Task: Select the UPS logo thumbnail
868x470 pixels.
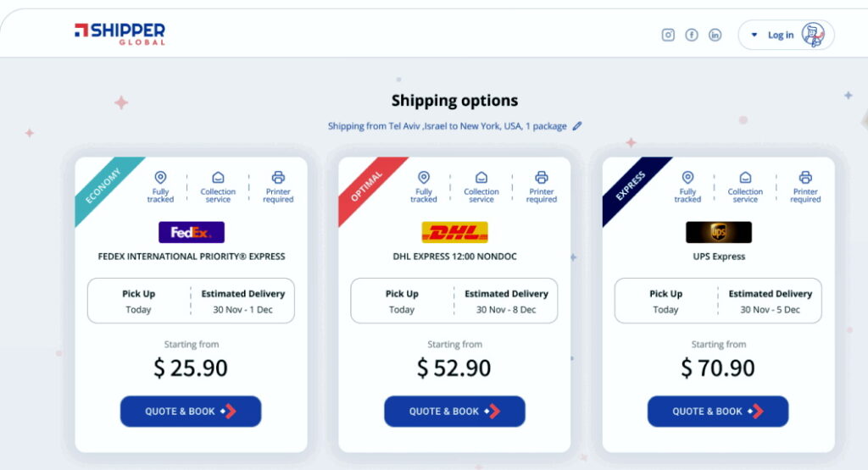Action: coord(719,232)
